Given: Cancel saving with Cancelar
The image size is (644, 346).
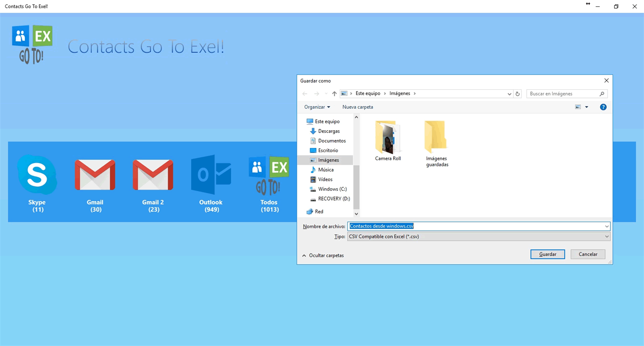Looking at the screenshot, I should (x=588, y=254).
